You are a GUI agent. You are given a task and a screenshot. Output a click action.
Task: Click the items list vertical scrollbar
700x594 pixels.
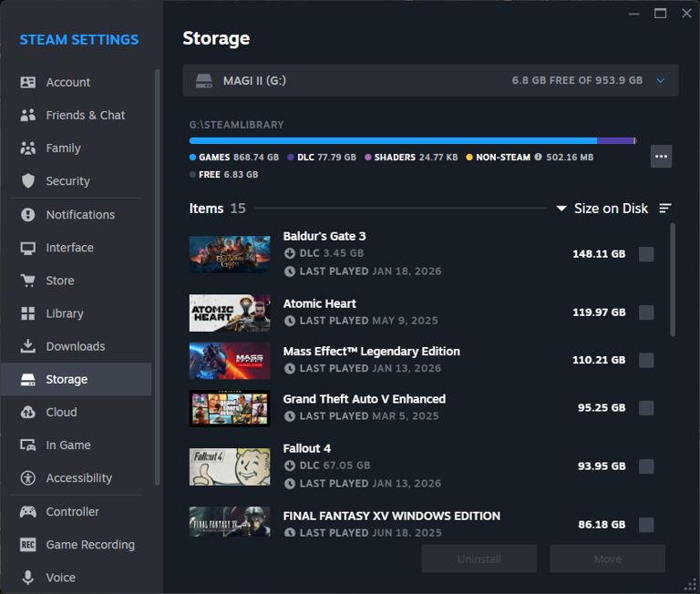[x=673, y=281]
